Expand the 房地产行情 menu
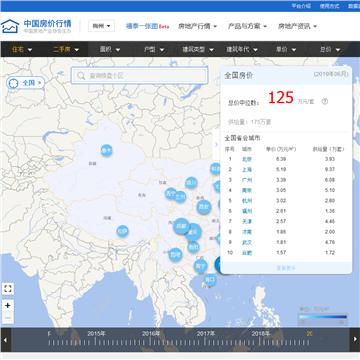The image size is (360, 360). pos(197,26)
